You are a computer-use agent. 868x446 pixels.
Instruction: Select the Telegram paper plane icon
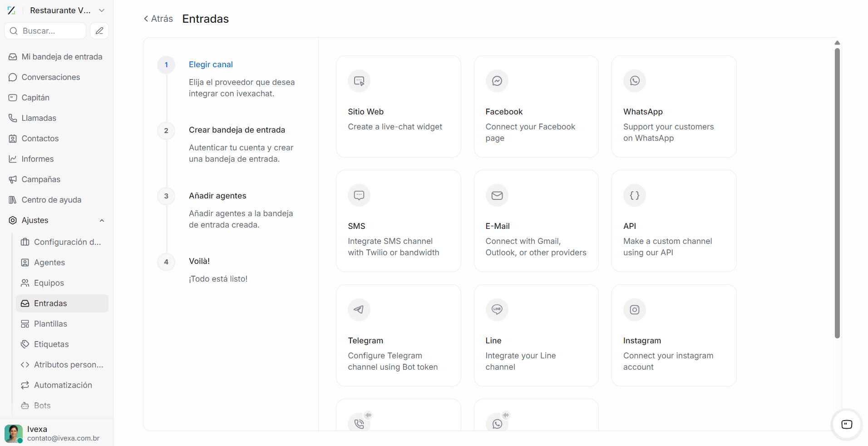click(359, 310)
